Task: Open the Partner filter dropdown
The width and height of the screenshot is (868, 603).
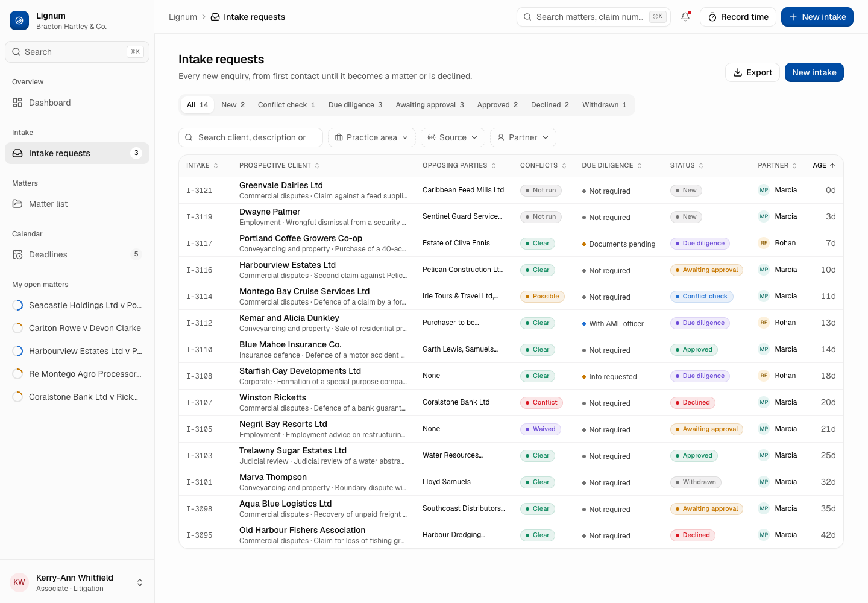Action: (523, 137)
